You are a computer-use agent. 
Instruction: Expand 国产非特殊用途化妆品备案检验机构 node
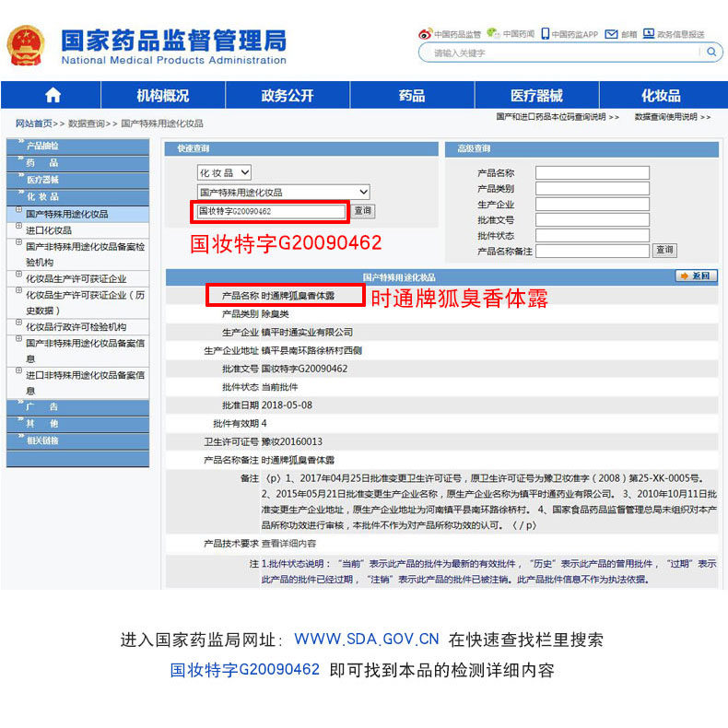click(19, 241)
